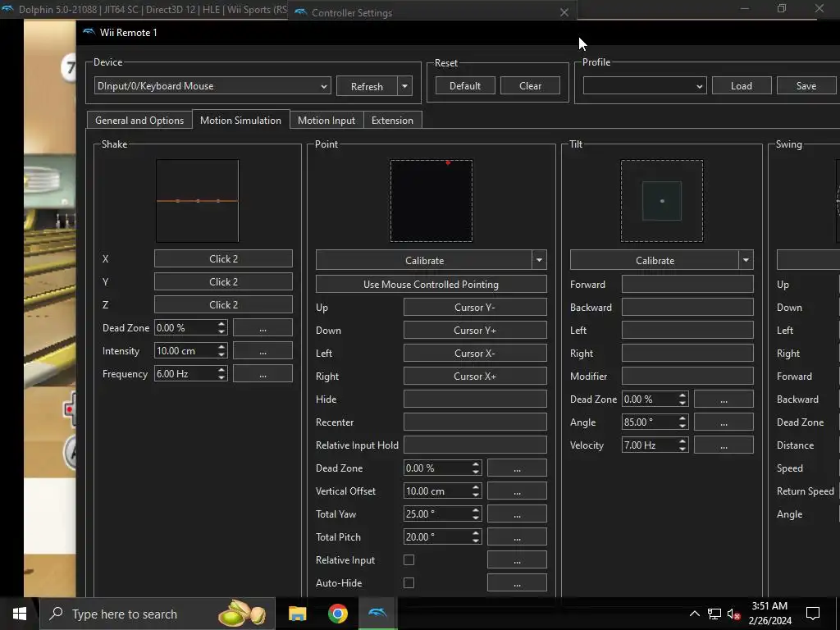
Task: Click the muted volume tray icon
Action: pos(734,614)
